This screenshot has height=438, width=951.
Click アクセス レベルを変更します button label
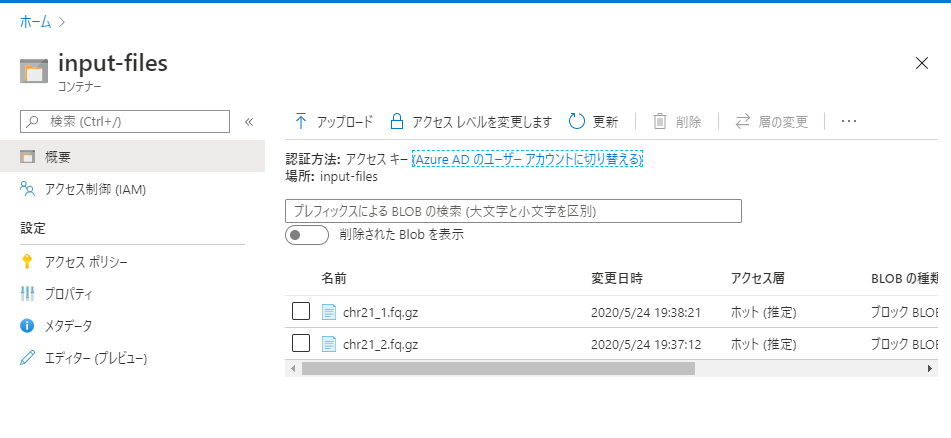click(x=482, y=122)
